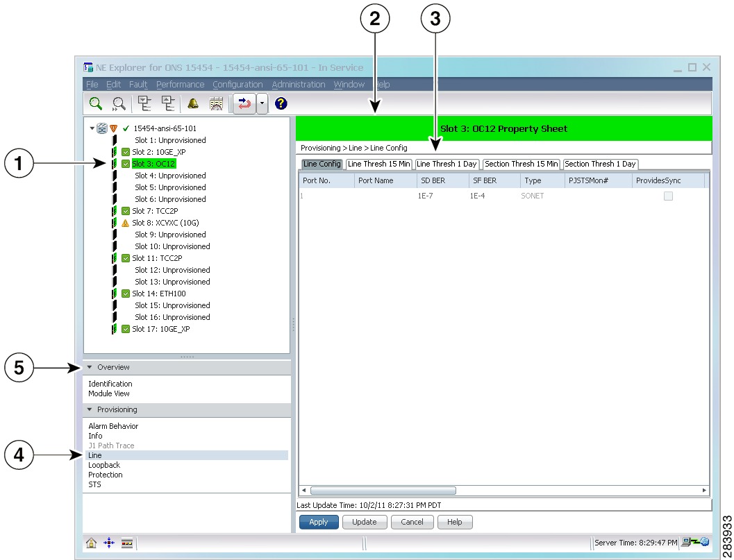Screen dimensions: 734x560
Task: Click the alarm browser icon in status bar
Action: point(127,543)
